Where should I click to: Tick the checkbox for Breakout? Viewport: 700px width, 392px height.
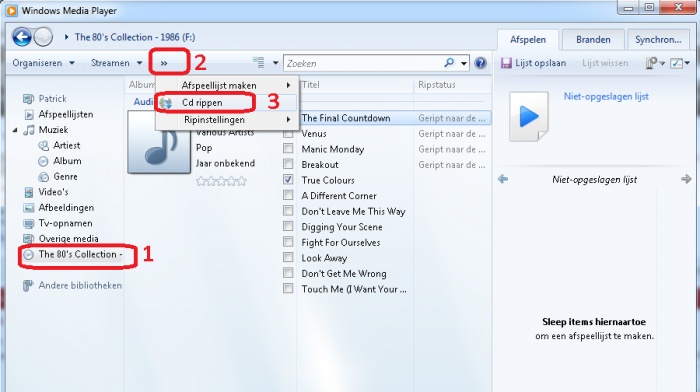point(288,164)
